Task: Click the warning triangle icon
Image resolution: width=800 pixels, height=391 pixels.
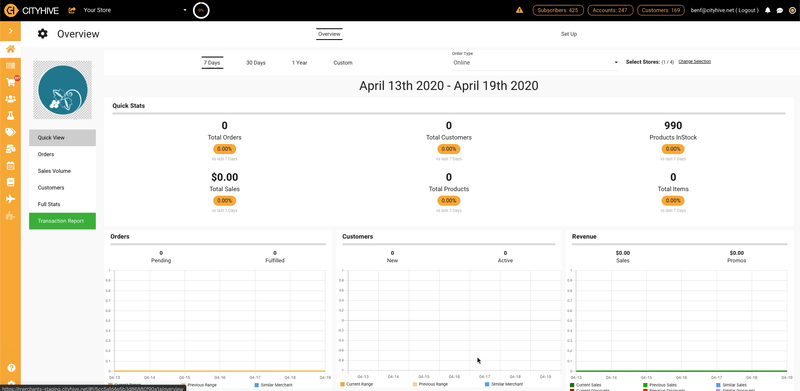Action: (519, 10)
